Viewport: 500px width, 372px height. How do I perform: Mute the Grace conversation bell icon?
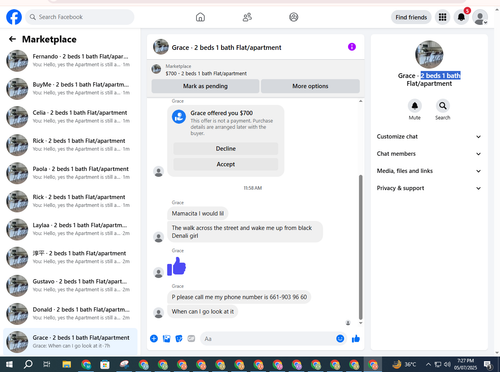point(415,106)
